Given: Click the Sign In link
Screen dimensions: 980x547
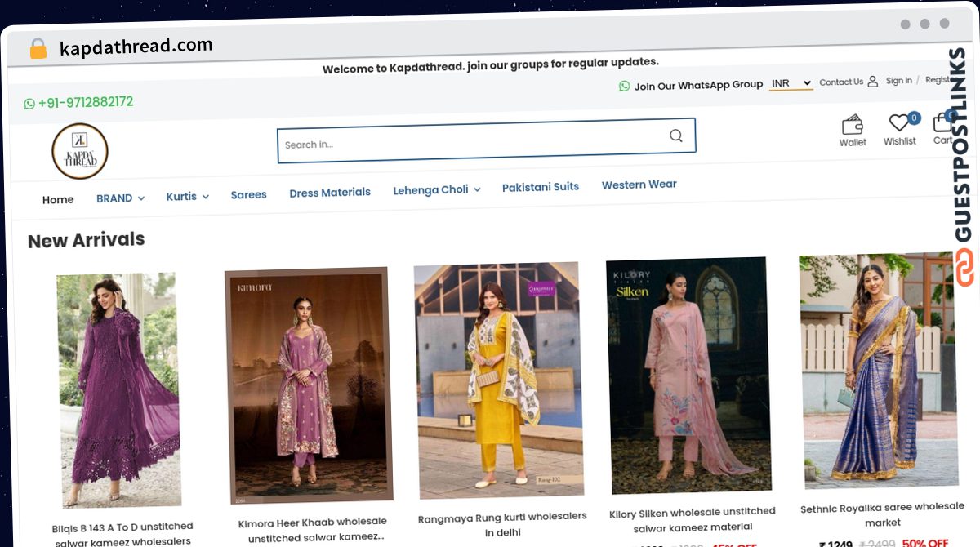Looking at the screenshot, I should (x=899, y=81).
